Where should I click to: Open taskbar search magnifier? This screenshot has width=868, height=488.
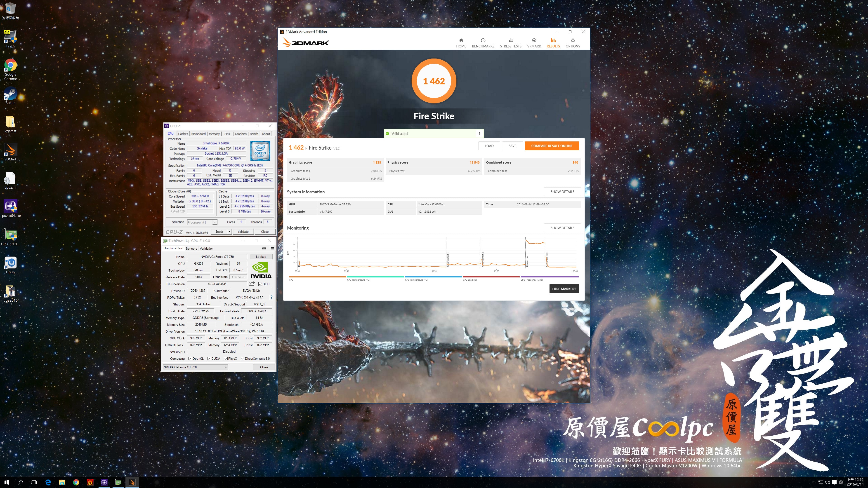[x=20, y=482]
